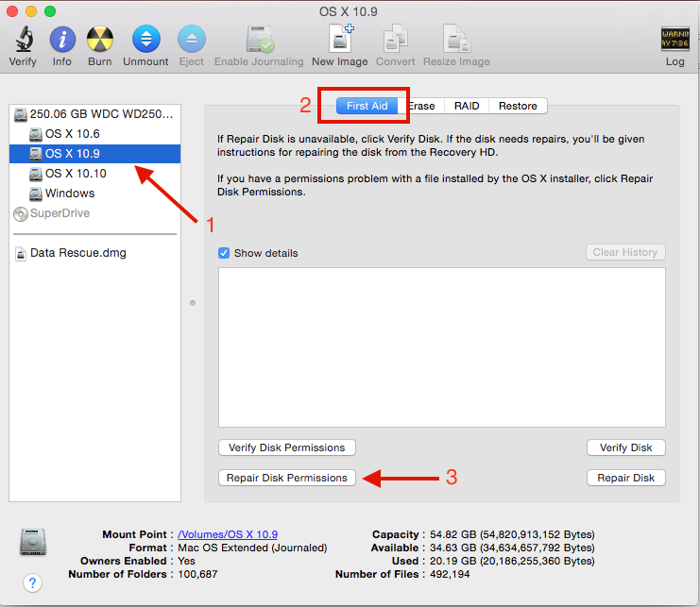This screenshot has width=700, height=607.
Task: Click Verify Disk Permissions button
Action: click(x=287, y=447)
